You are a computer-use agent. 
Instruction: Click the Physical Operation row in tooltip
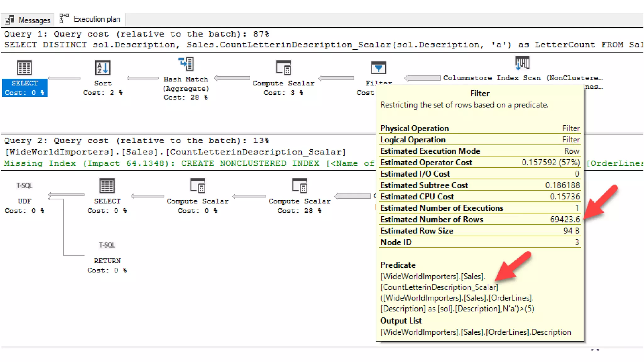(x=480, y=128)
